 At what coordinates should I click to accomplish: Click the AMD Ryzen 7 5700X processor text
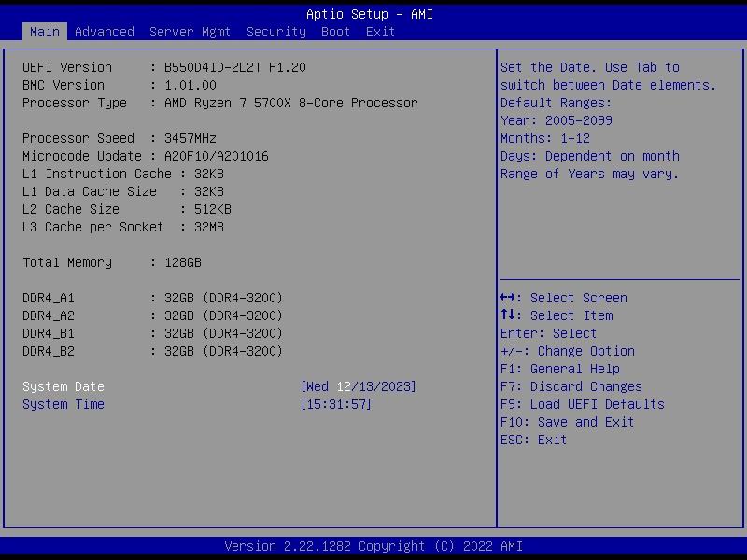click(291, 103)
